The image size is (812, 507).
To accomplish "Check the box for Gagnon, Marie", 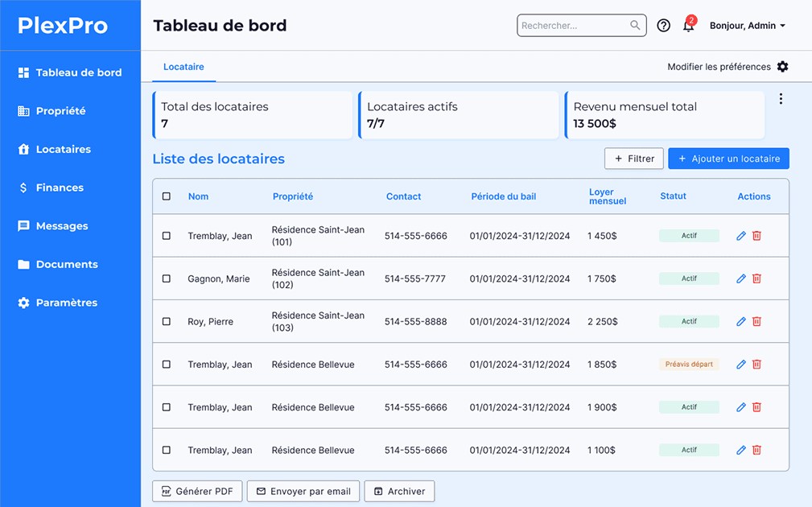I will click(167, 278).
